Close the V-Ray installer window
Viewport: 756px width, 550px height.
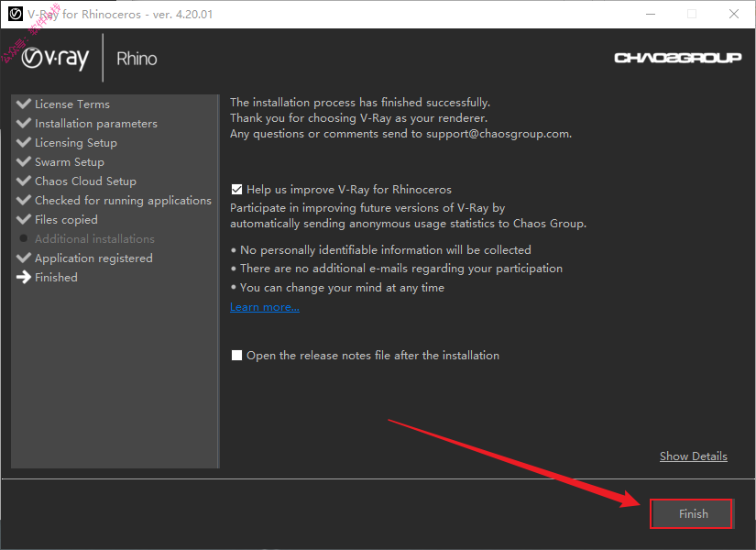click(x=734, y=14)
